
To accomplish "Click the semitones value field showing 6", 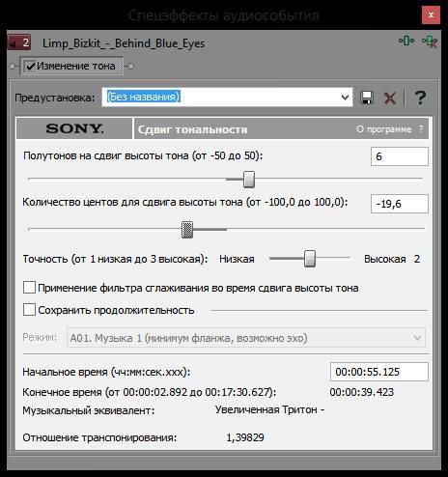I will pos(400,156).
